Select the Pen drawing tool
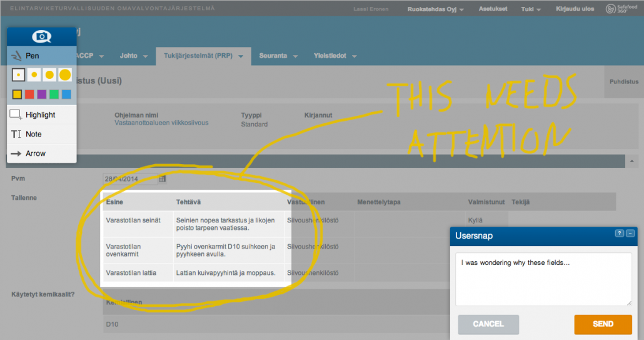Screen dimensions: 644x340 [41, 56]
